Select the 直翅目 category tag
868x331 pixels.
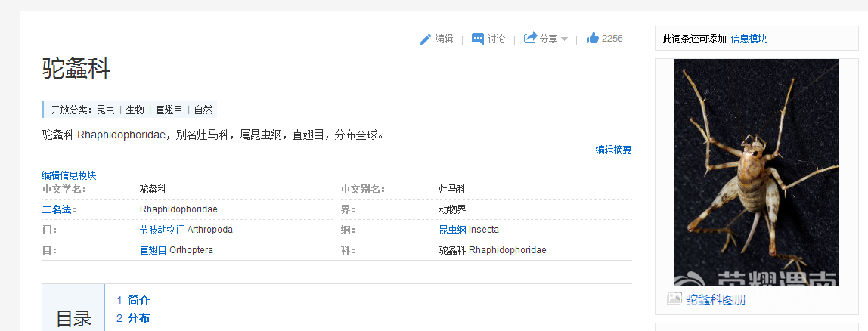click(169, 110)
